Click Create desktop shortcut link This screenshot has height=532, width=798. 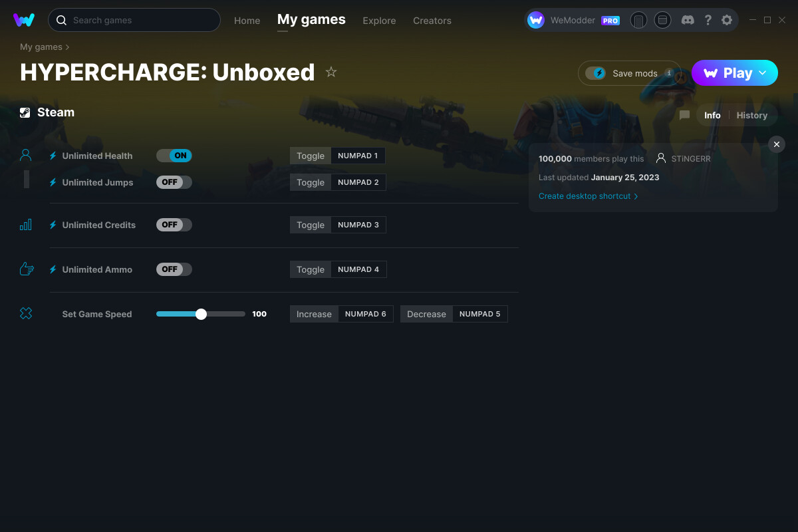click(588, 196)
